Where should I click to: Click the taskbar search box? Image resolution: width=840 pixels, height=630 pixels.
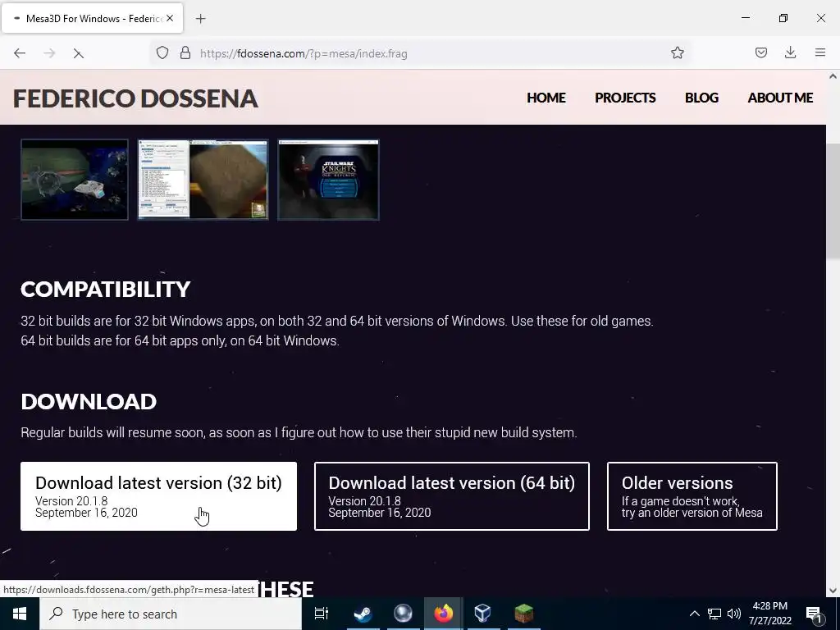pos(171,614)
